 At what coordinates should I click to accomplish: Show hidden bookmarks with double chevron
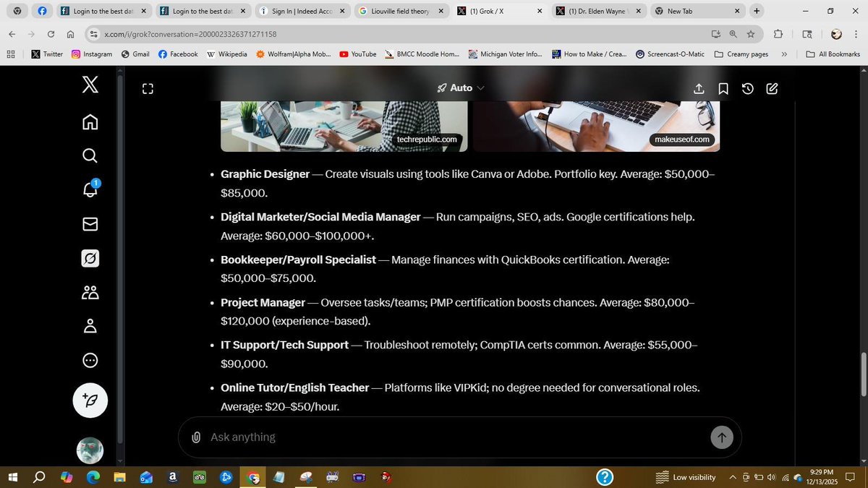(784, 54)
